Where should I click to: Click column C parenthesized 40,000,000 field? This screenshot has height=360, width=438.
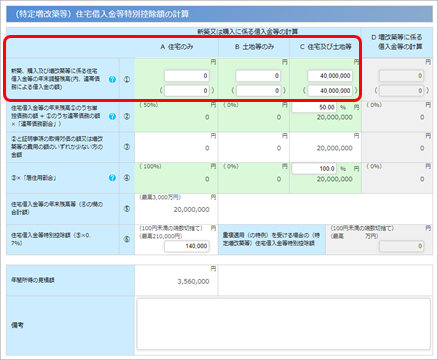pos(330,91)
